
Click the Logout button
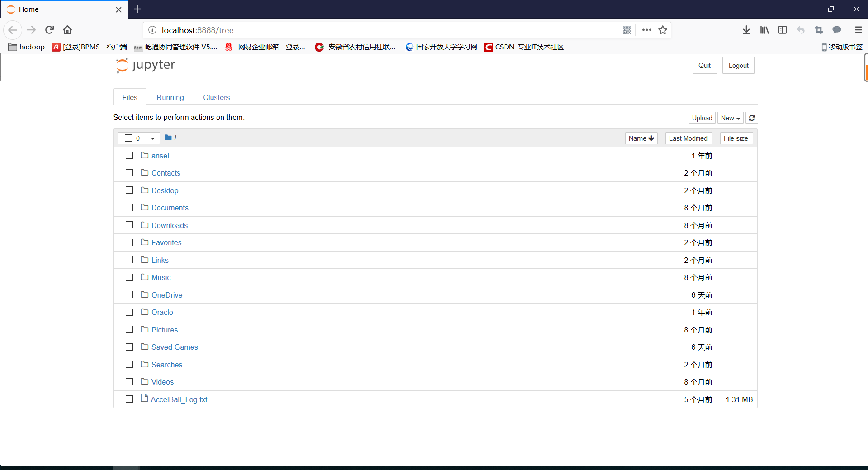pyautogui.click(x=738, y=65)
